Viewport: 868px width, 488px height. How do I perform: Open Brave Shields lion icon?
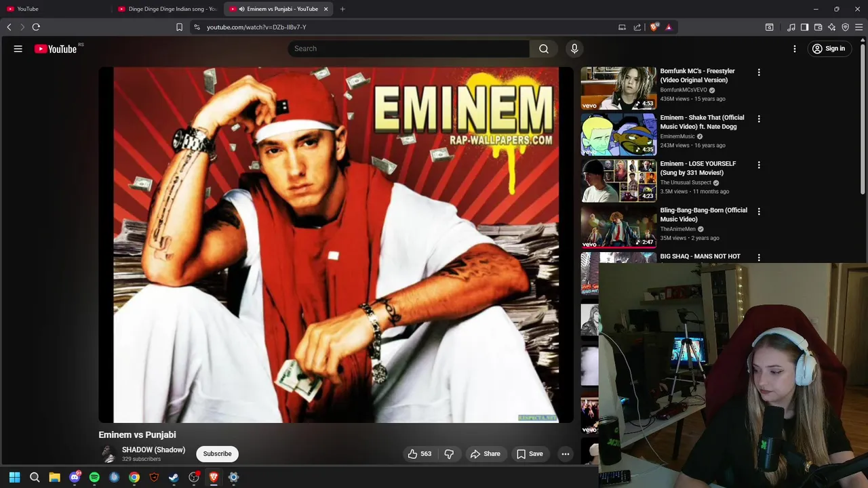click(x=654, y=27)
